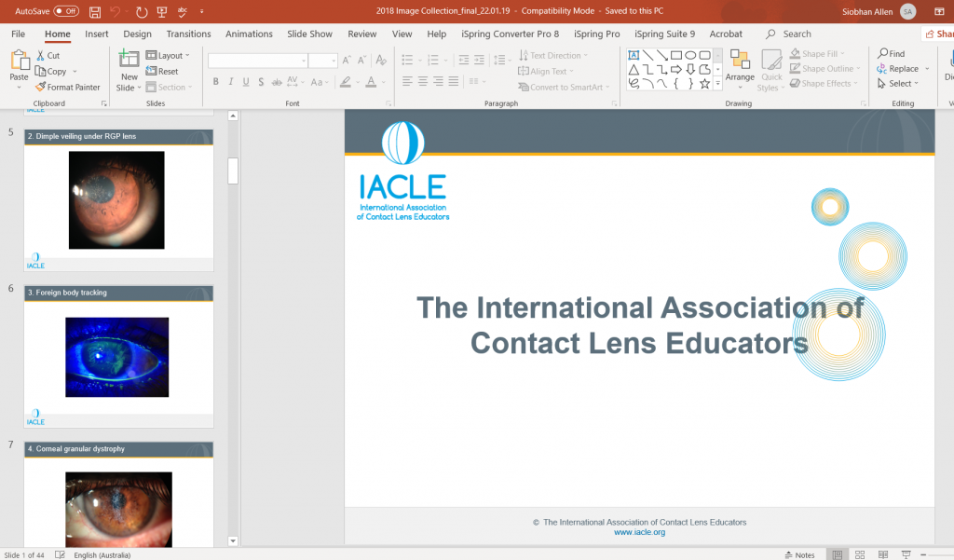The height and width of the screenshot is (560, 954).
Task: Click Clear All Formatting icon
Action: [381, 61]
